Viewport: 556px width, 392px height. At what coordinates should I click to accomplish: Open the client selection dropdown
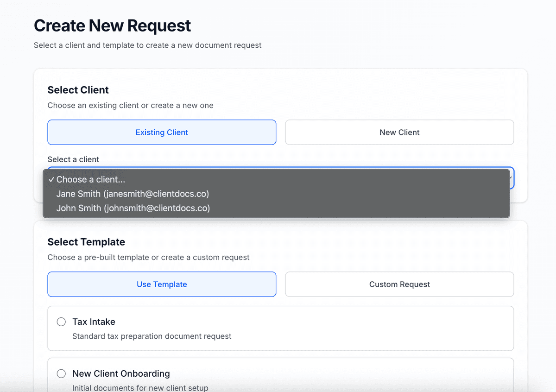pyautogui.click(x=280, y=178)
